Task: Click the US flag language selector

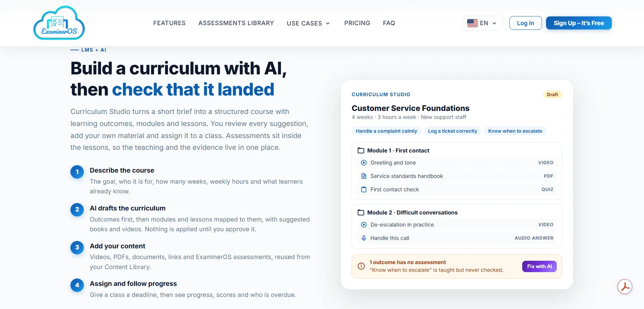Action: tap(473, 23)
